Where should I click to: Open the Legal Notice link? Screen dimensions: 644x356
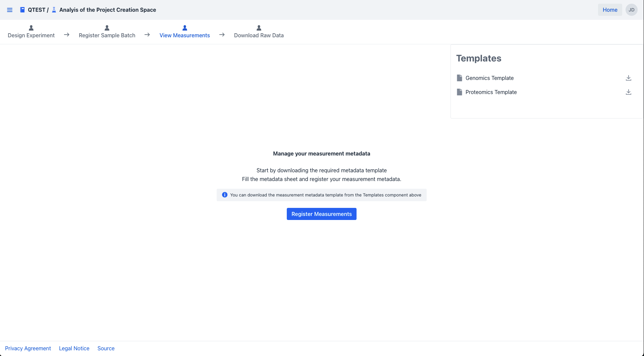74,348
